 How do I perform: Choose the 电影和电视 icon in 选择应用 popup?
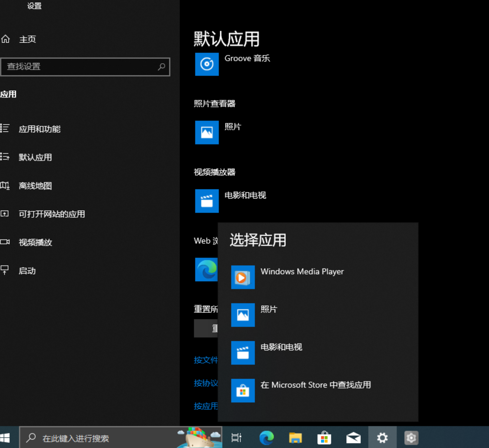(x=243, y=353)
